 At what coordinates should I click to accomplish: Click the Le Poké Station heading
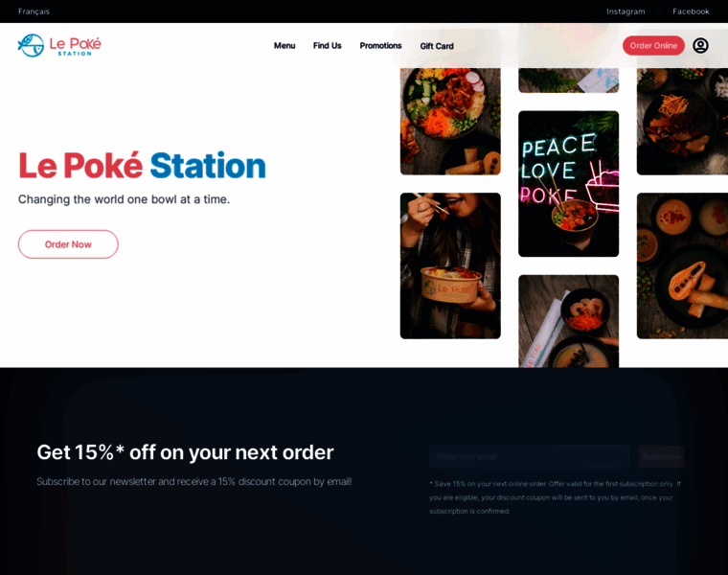[142, 166]
